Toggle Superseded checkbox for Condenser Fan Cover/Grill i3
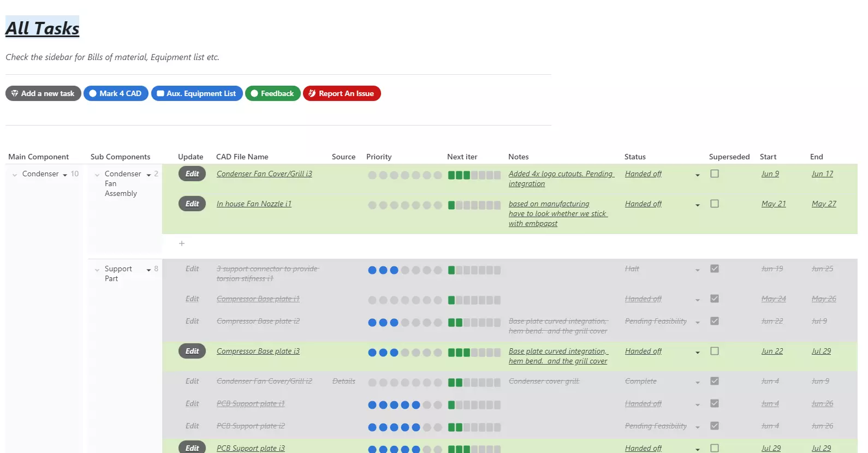This screenshot has width=868, height=453. point(714,174)
